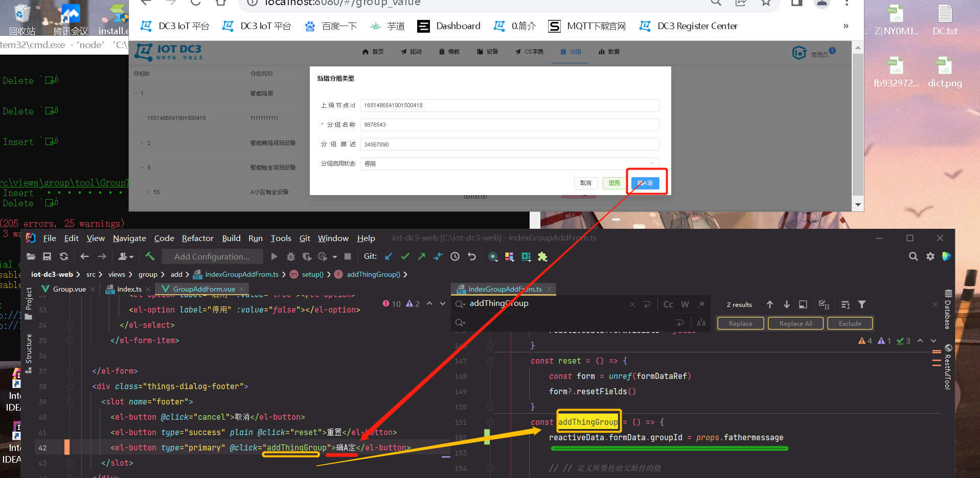This screenshot has height=478, width=980.
Task: Open the Git menu
Action: [305, 238]
